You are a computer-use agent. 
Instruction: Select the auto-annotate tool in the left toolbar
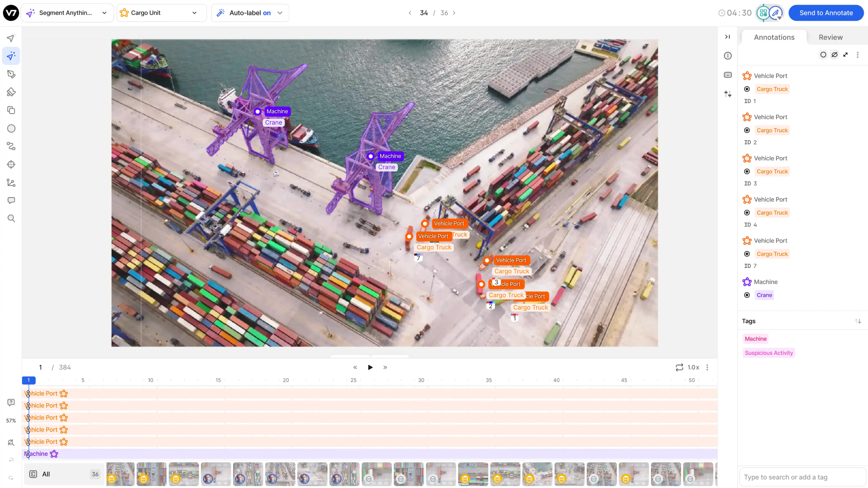(x=11, y=56)
